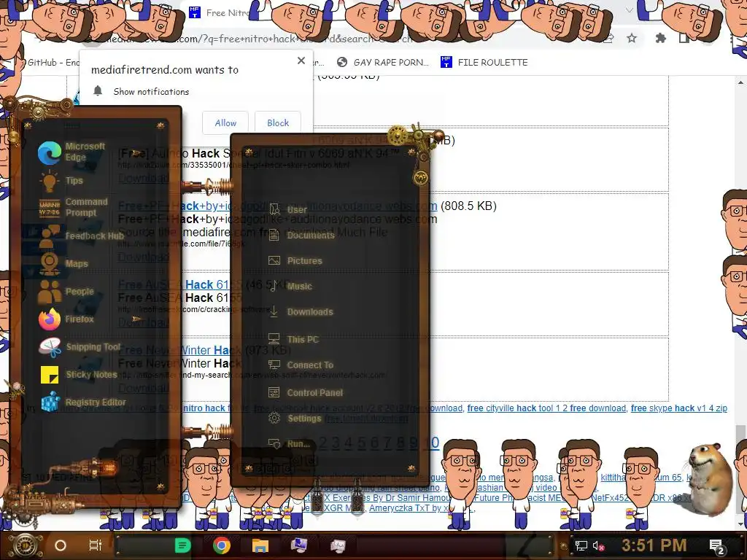Viewport: 747px width, 560px height.
Task: Open the tab search chevron in Chrome
Action: pyautogui.click(x=630, y=10)
